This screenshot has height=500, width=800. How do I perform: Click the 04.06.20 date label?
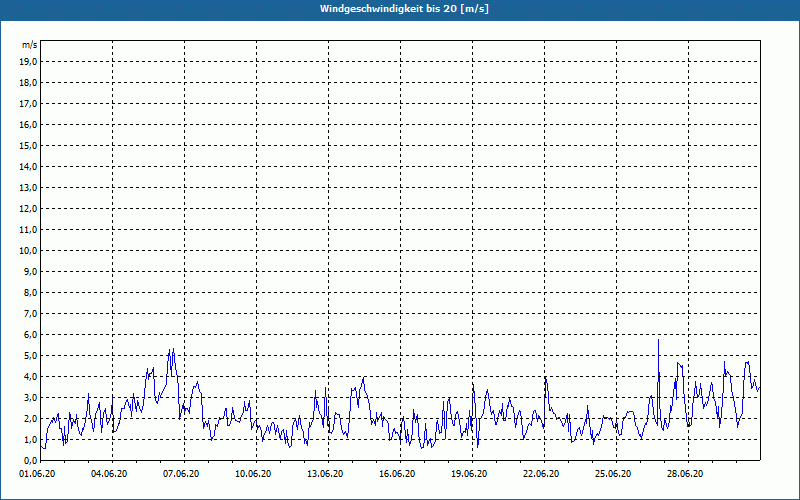[x=109, y=474]
